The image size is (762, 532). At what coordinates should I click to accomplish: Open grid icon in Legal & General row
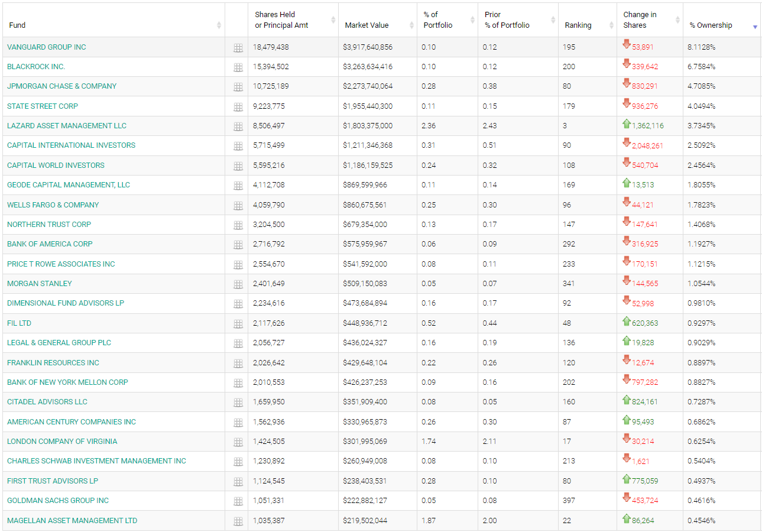pyautogui.click(x=238, y=343)
